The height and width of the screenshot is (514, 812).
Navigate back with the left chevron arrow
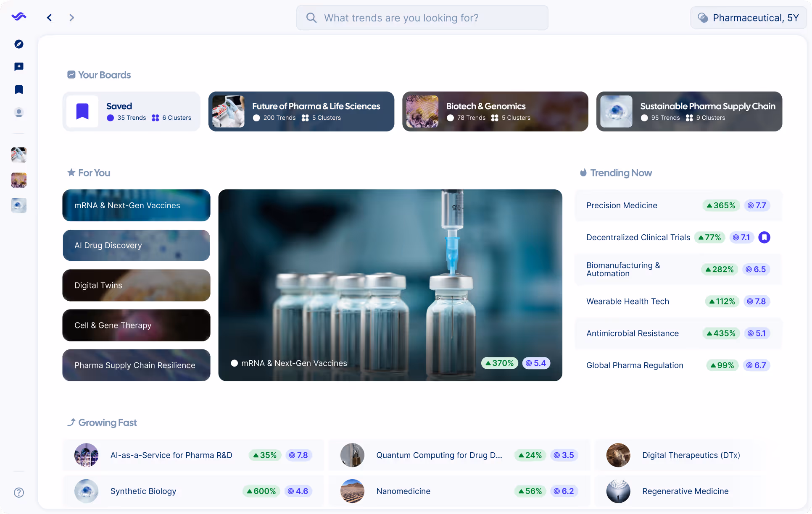point(49,18)
